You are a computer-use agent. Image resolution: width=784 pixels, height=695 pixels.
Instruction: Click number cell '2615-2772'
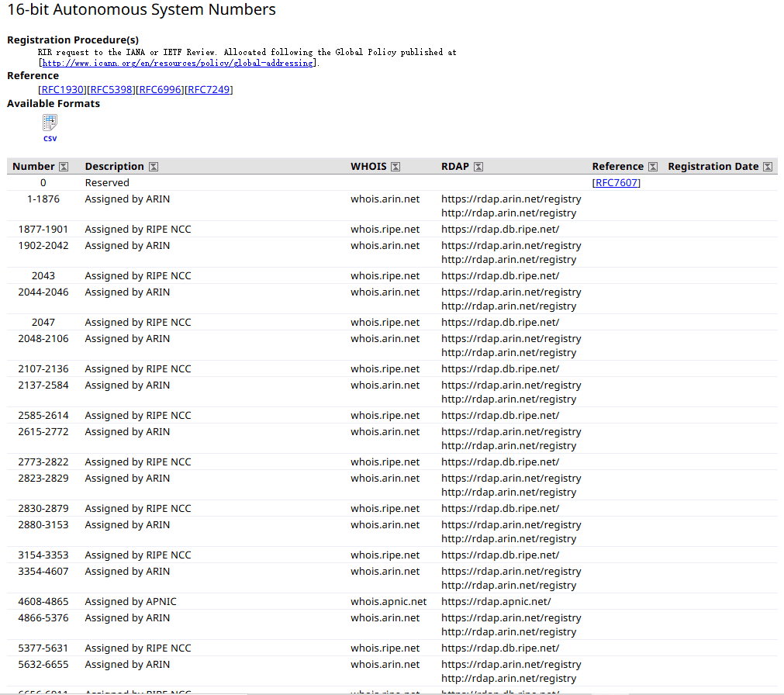(43, 431)
